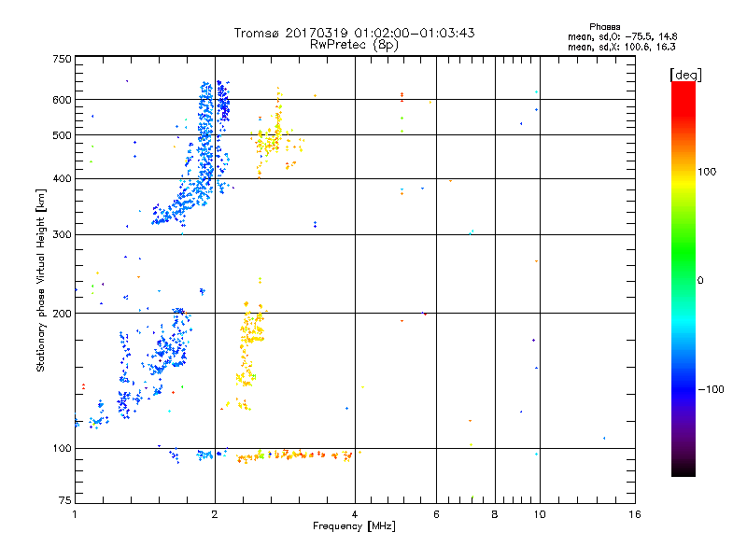This screenshot has width=747, height=560.
Task: Click the height axis tick label "750"
Action: click(62, 59)
